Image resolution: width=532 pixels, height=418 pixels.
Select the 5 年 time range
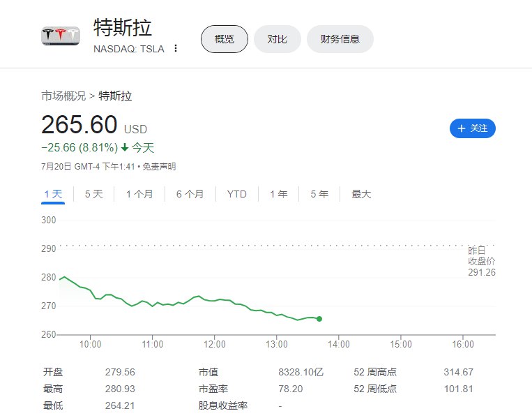coord(319,194)
